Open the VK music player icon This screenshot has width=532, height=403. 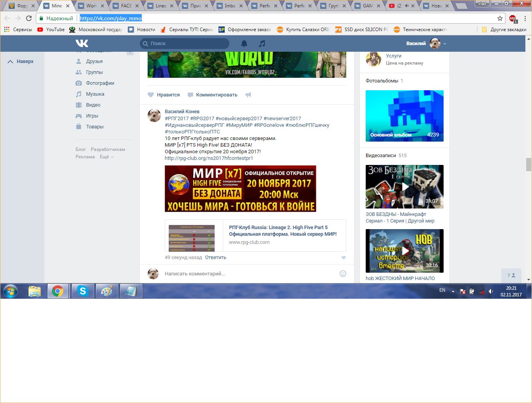pyautogui.click(x=262, y=43)
